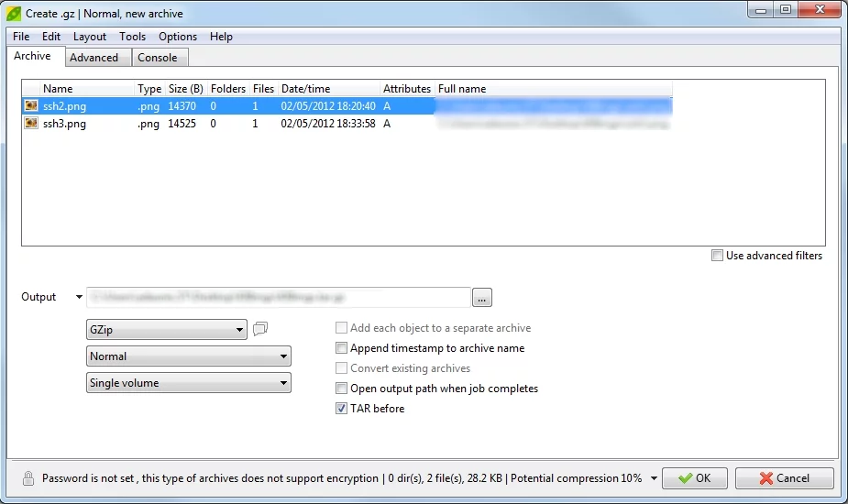
Task: Open the Options menu
Action: pos(177,37)
